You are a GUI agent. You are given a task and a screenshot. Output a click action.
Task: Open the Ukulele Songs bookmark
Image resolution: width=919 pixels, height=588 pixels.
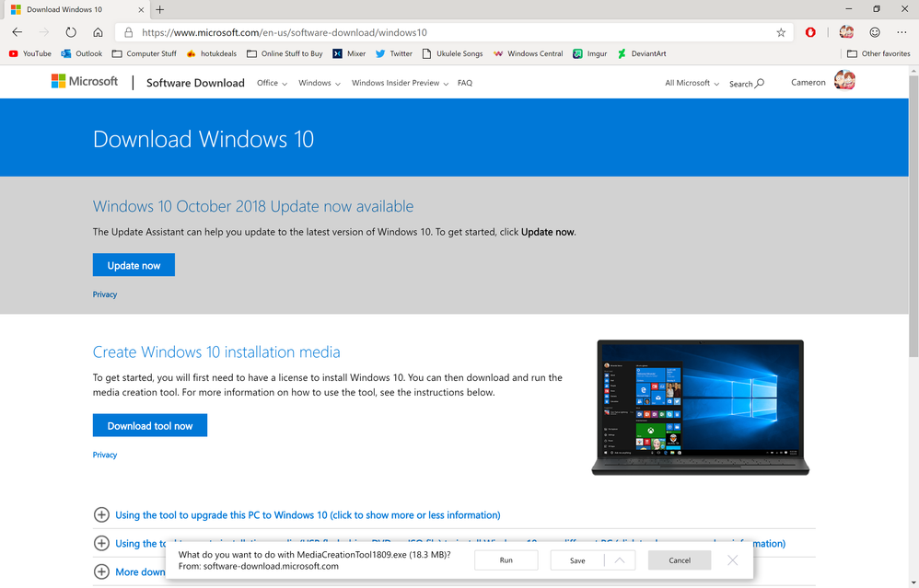(452, 53)
